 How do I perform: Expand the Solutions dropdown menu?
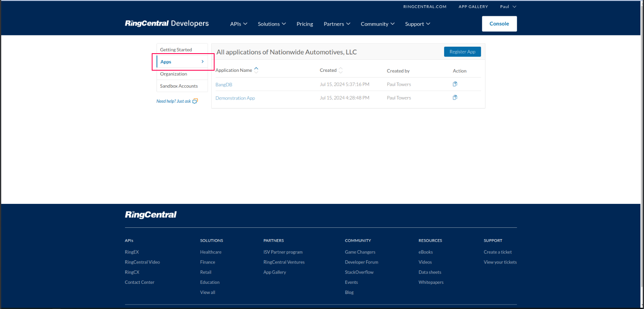pyautogui.click(x=272, y=24)
